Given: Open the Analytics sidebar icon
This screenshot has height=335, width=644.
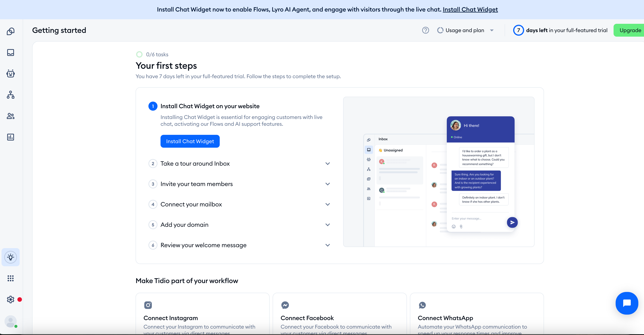Looking at the screenshot, I should click(x=11, y=137).
